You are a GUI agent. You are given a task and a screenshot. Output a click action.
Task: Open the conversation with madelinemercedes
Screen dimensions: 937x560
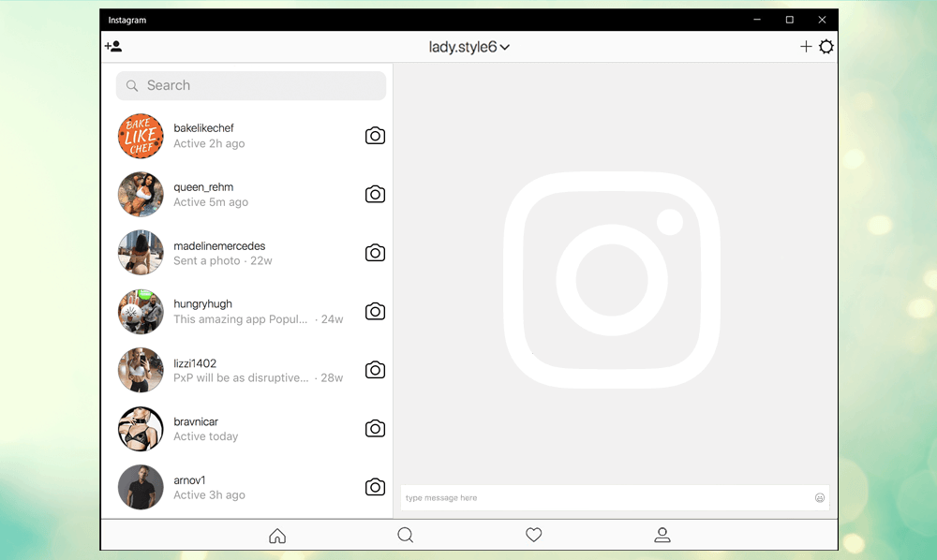(x=234, y=253)
